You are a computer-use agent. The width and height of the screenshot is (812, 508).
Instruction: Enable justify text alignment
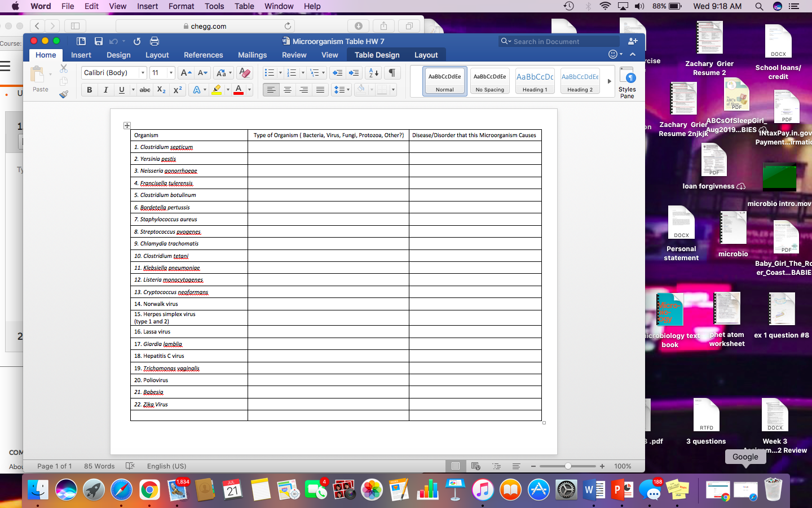(320, 89)
